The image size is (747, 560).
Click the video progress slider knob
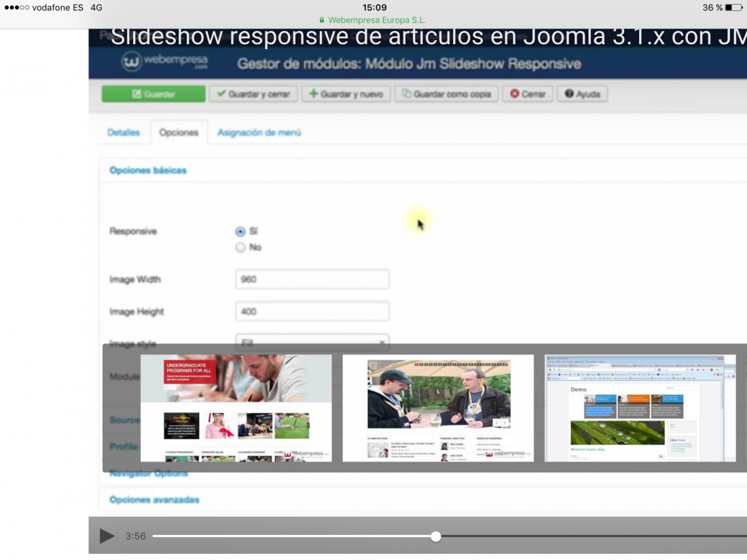coord(435,536)
